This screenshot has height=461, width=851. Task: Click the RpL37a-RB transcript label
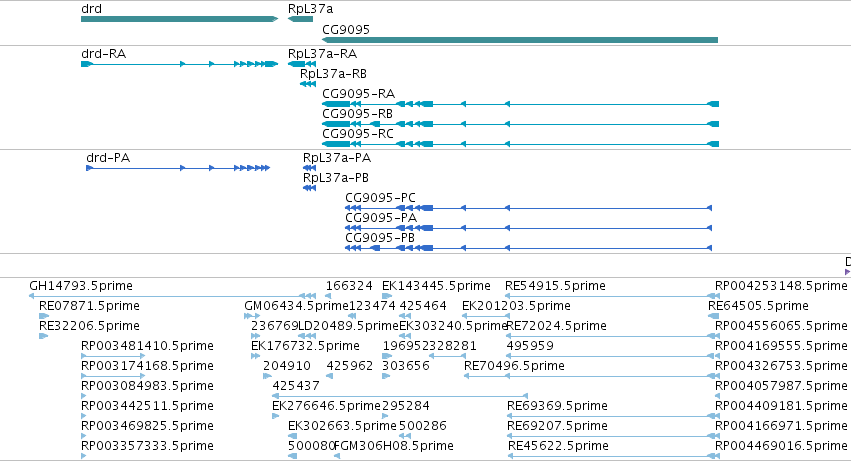click(x=333, y=74)
